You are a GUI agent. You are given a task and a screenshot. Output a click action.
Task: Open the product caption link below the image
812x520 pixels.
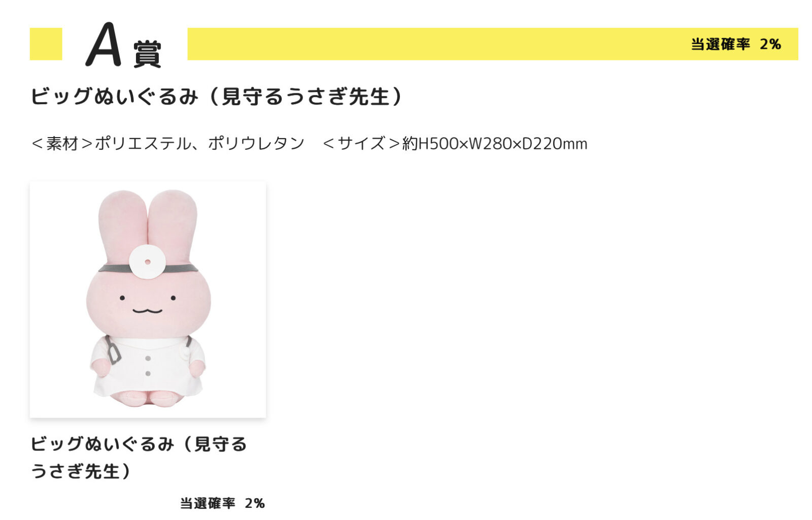pos(138,457)
